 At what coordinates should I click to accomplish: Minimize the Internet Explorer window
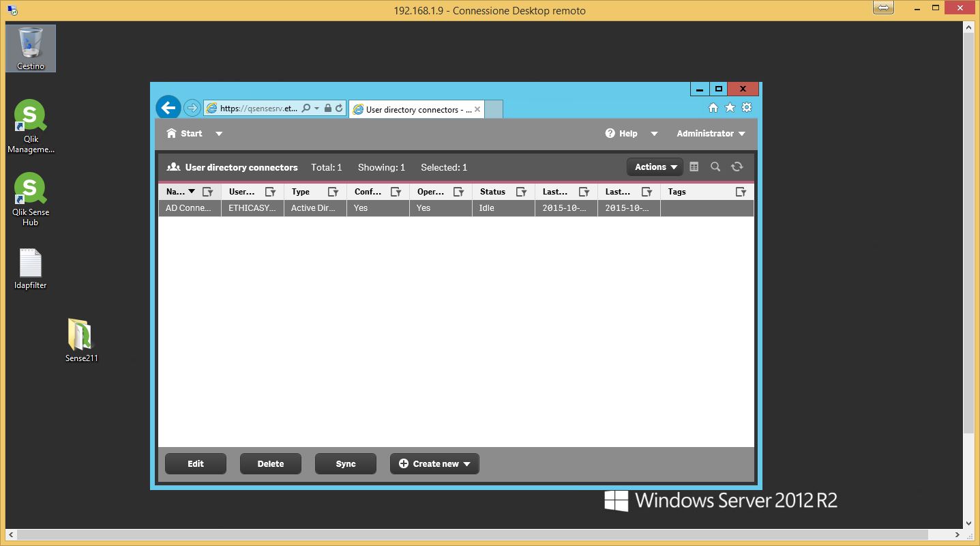pyautogui.click(x=700, y=89)
